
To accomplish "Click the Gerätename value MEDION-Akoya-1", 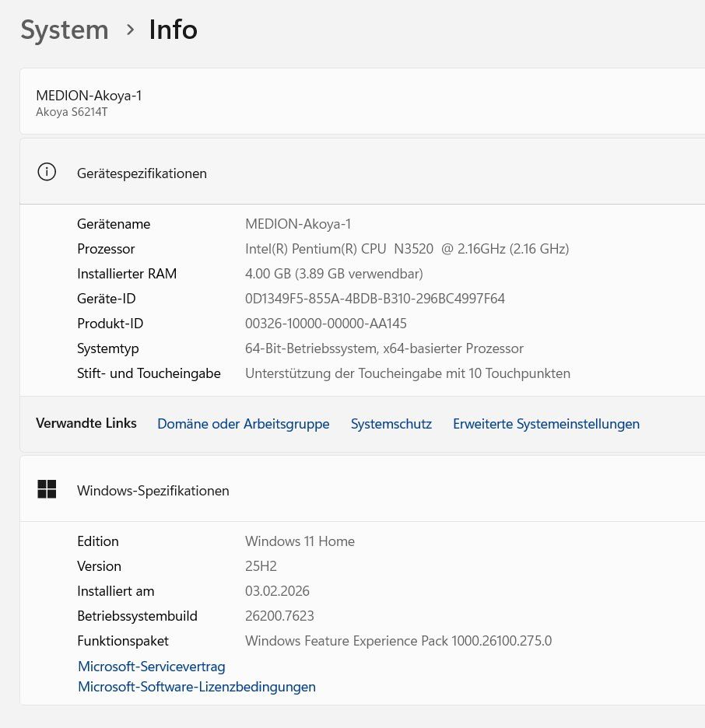I will [298, 224].
